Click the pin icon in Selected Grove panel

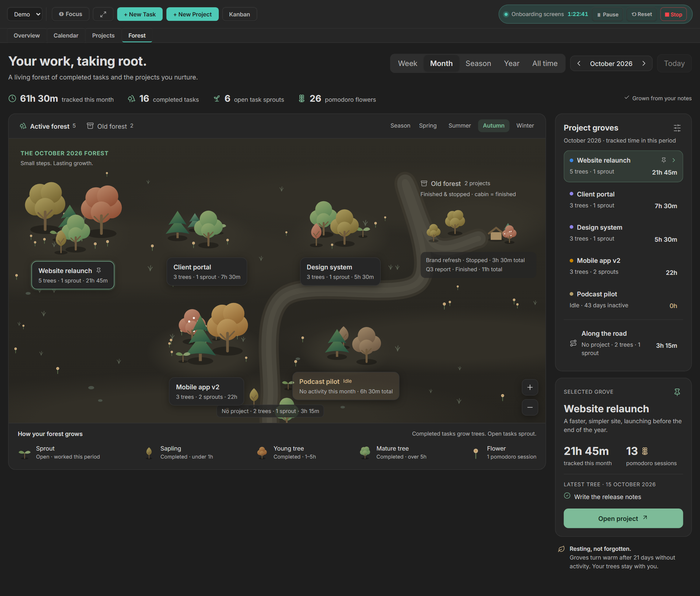pos(677,392)
